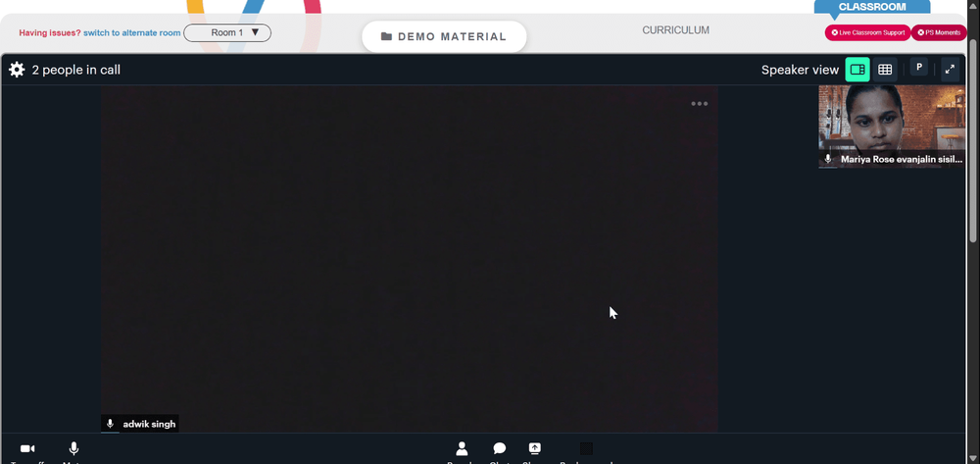
Task: Open the People panel
Action: (x=462, y=449)
